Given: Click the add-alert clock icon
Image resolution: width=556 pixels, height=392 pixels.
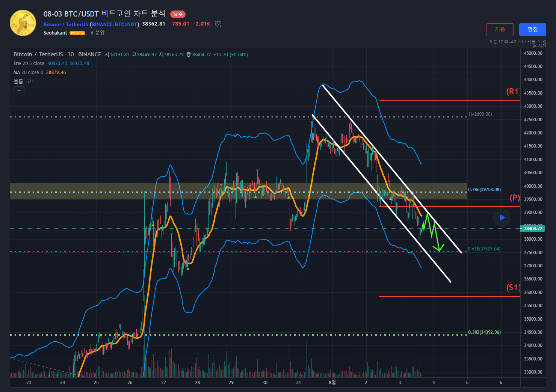Looking at the screenshot, I should [x=218, y=24].
